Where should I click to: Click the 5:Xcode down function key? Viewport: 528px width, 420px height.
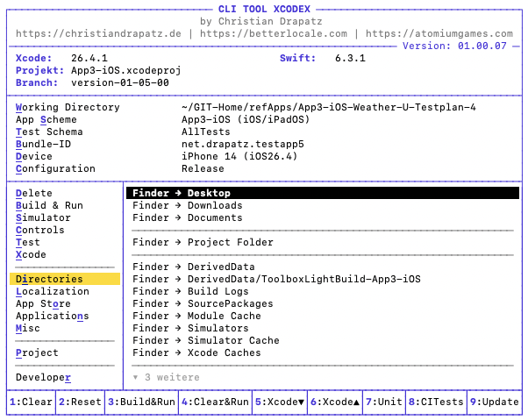click(x=280, y=402)
